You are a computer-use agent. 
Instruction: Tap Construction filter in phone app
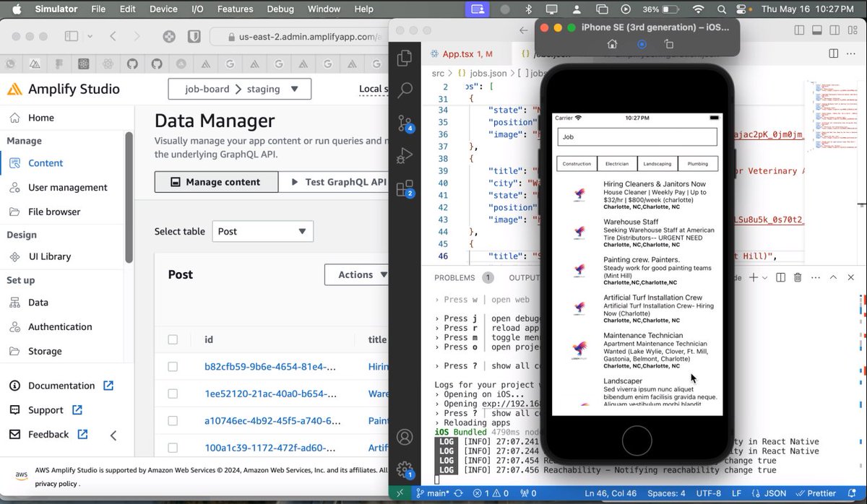pyautogui.click(x=577, y=164)
